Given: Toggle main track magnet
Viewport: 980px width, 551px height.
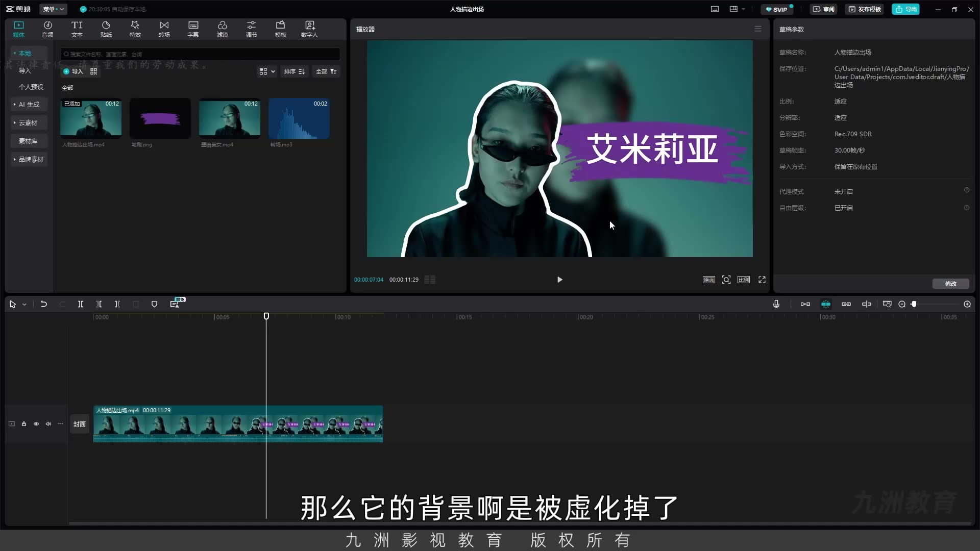Looking at the screenshot, I should (805, 304).
